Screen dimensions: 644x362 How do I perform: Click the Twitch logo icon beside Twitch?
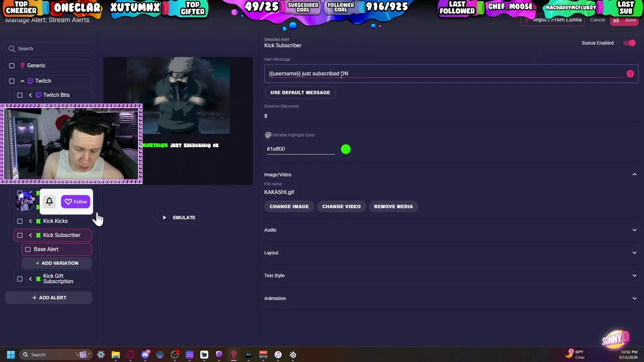(x=31, y=81)
